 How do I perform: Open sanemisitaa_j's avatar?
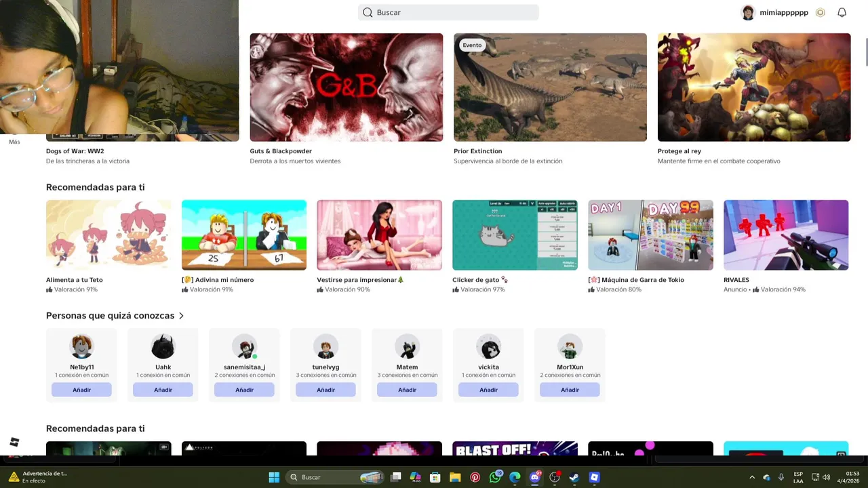(x=244, y=347)
